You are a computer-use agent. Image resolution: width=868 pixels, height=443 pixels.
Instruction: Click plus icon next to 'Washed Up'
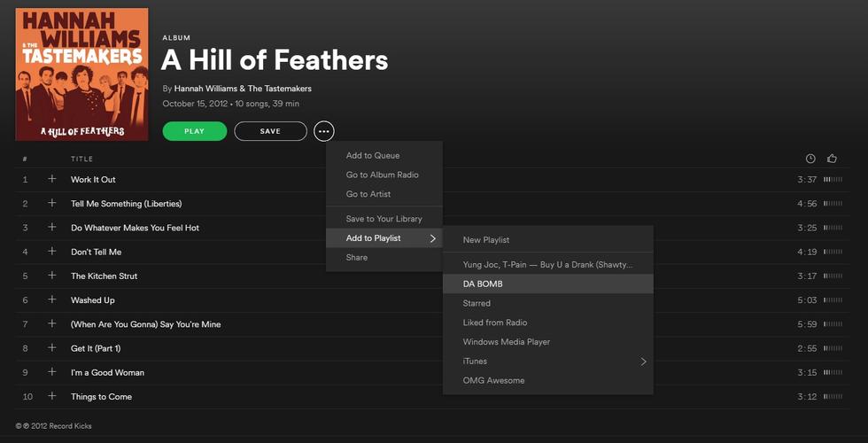click(52, 300)
